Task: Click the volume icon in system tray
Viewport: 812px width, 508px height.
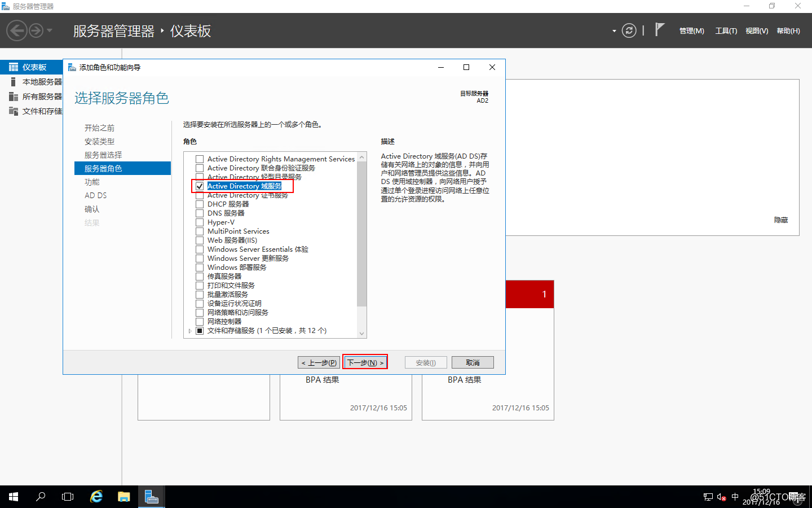Action: tap(722, 497)
